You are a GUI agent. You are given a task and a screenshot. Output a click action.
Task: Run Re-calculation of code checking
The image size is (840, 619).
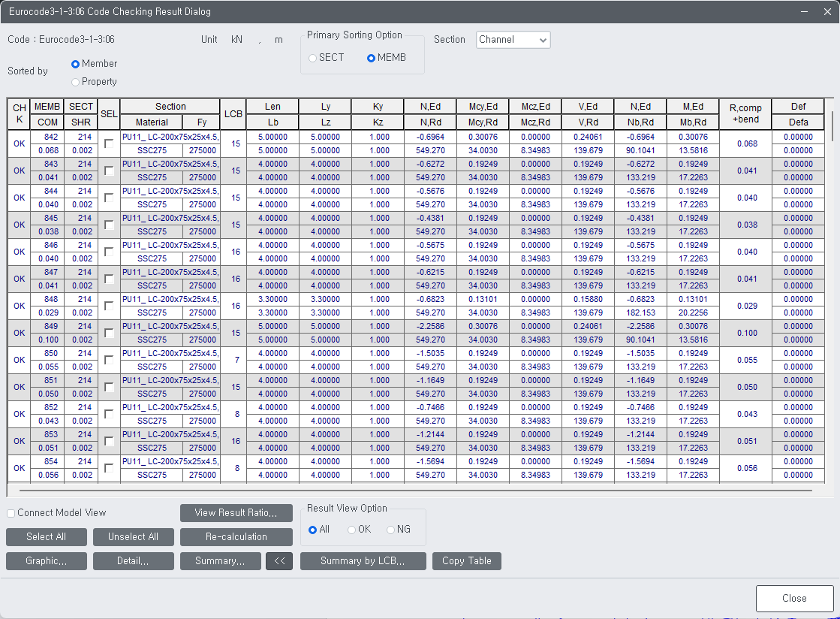(x=236, y=537)
